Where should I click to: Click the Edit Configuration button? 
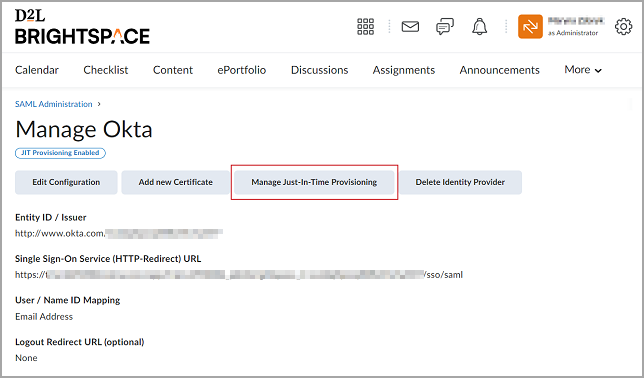[66, 182]
